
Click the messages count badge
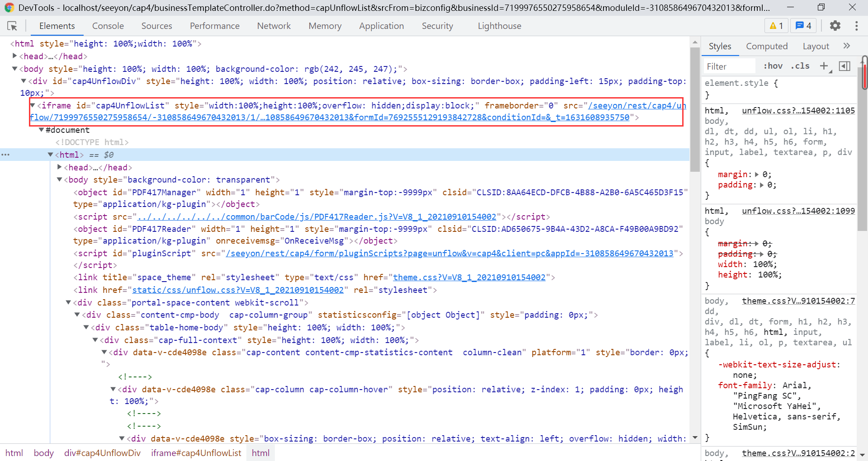coord(803,26)
